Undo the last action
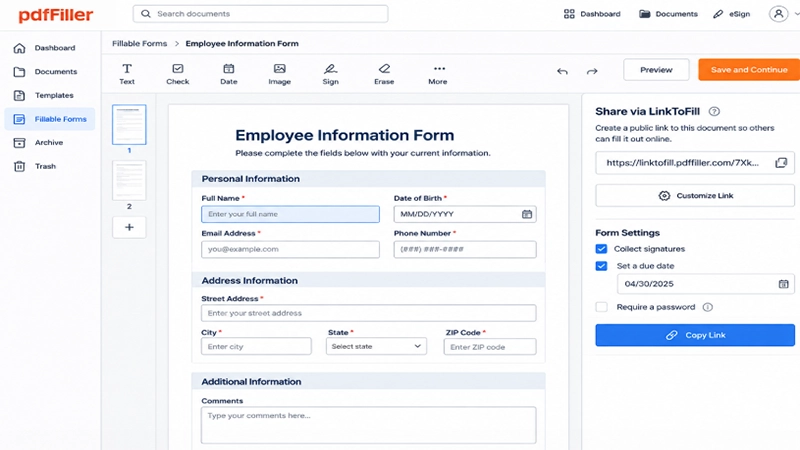The image size is (800, 450). 562,71
